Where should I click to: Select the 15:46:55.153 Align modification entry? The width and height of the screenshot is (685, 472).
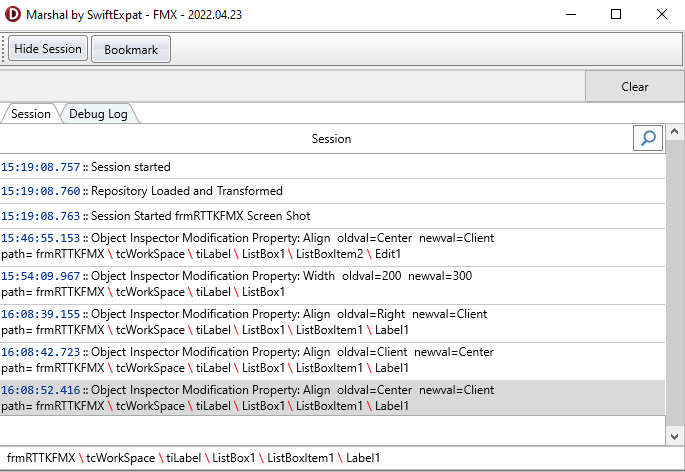300,247
